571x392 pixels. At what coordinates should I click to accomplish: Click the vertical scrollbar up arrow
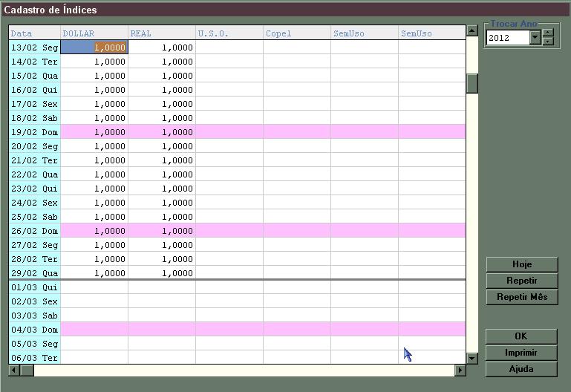472,30
